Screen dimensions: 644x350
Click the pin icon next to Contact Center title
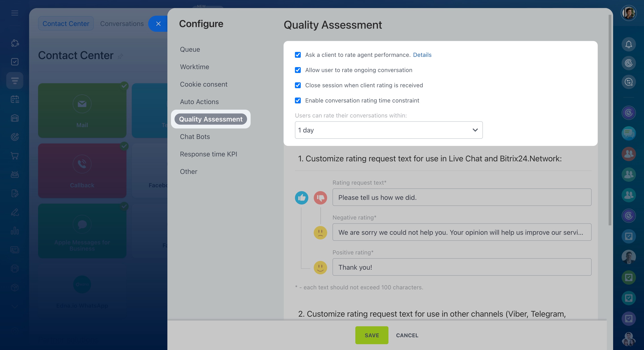pos(120,56)
